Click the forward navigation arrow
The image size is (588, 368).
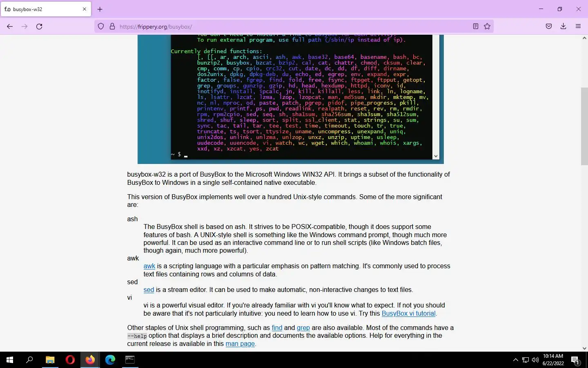point(24,27)
